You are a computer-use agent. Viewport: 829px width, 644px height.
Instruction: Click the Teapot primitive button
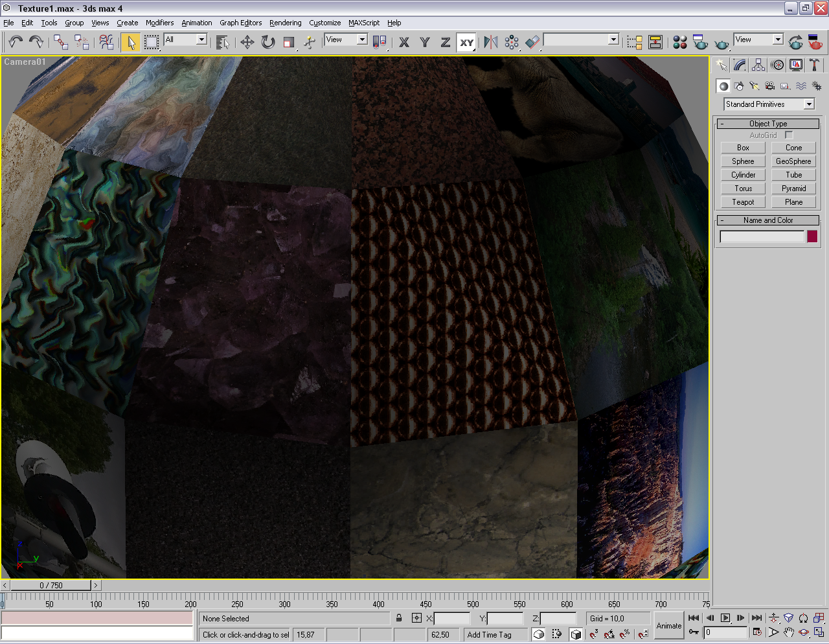[x=743, y=202]
